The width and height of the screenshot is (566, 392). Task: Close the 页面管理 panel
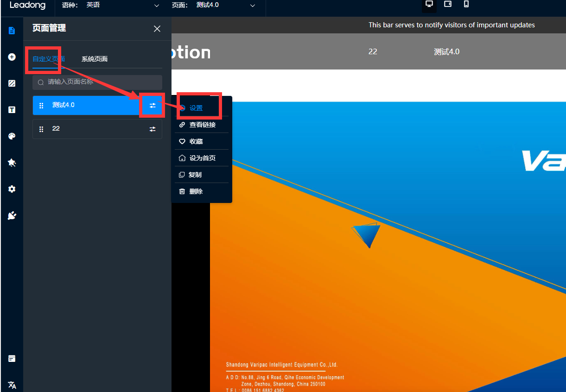[157, 29]
